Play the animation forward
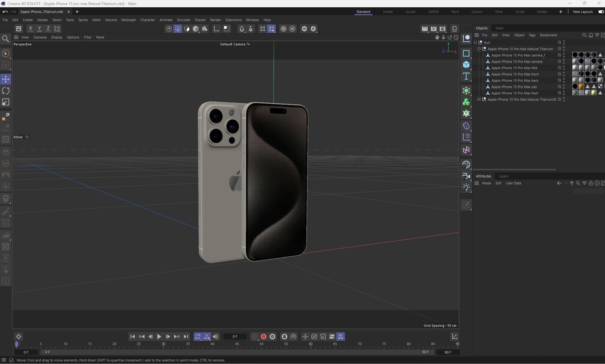This screenshot has width=605, height=364. pyautogui.click(x=159, y=337)
